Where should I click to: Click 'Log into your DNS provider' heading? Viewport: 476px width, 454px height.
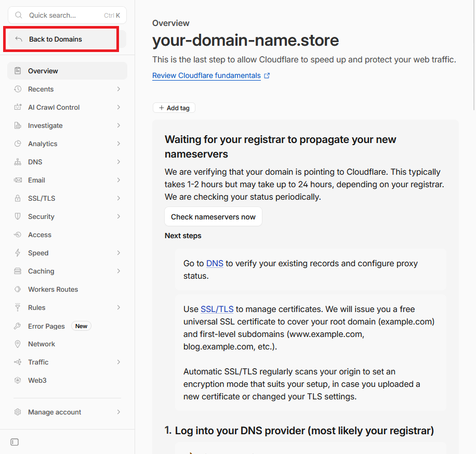coord(304,431)
